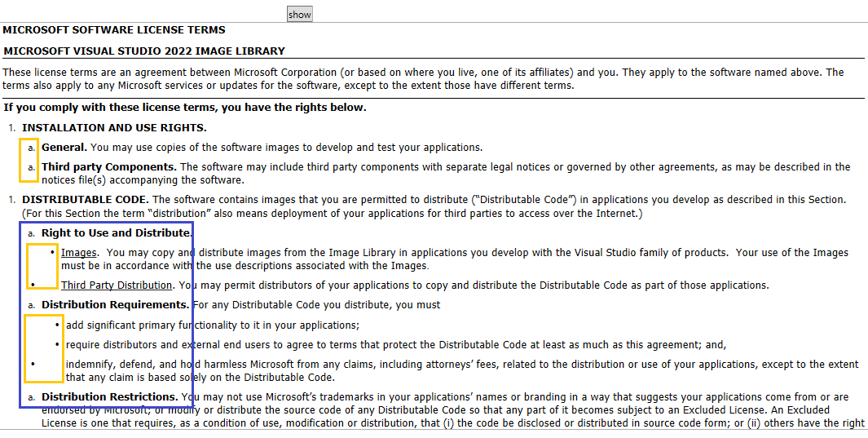Click "require distributors and external end users" bullet
868x438 pixels.
tap(396, 344)
